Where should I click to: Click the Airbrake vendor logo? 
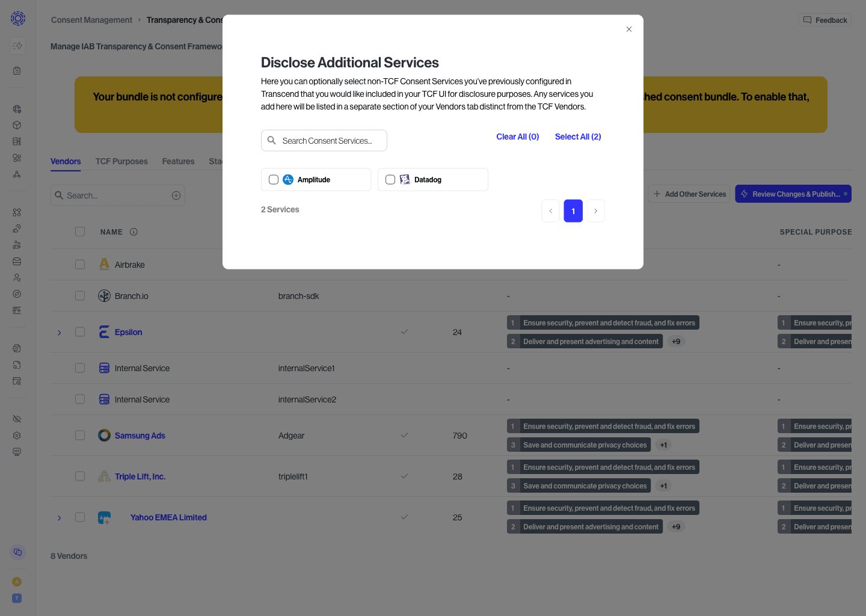tap(104, 264)
